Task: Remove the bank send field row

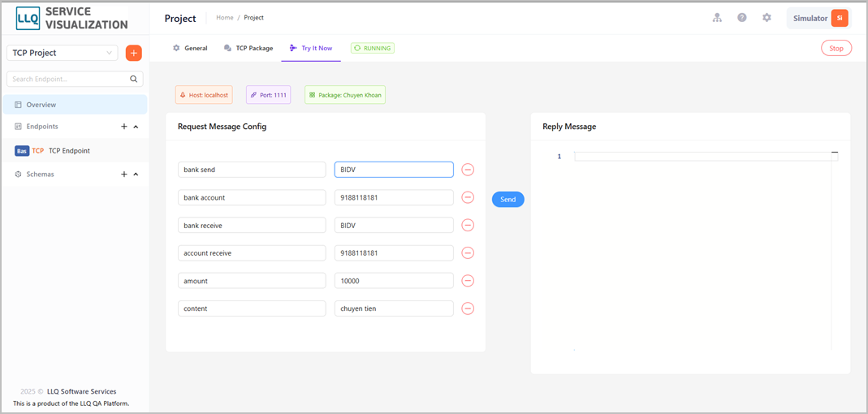Action: 468,170
